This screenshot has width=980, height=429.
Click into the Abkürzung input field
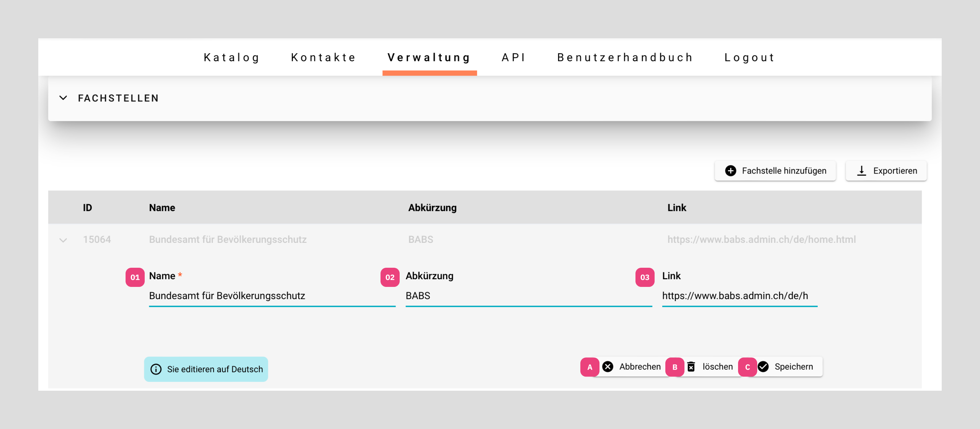click(528, 296)
